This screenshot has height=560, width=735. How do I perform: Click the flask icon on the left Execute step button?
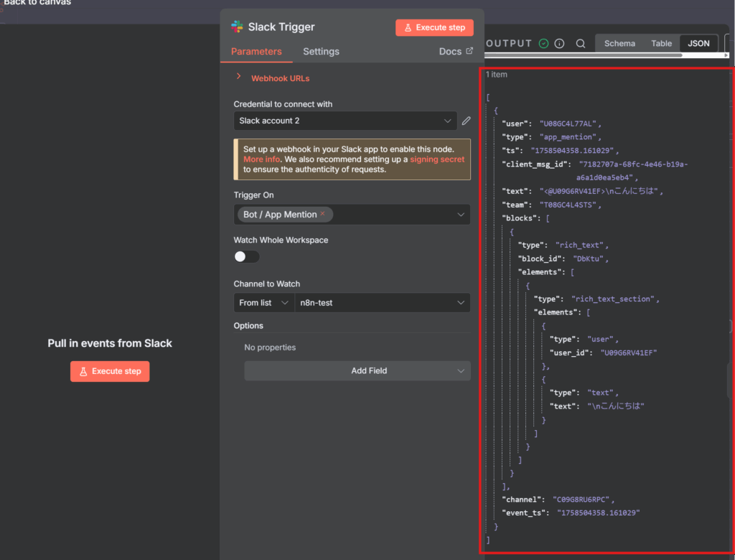point(83,371)
